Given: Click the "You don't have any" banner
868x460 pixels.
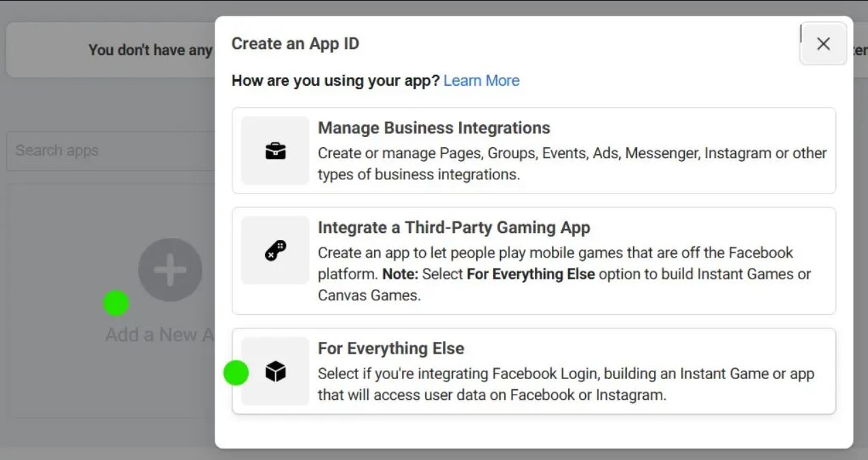Looking at the screenshot, I should coord(150,50).
